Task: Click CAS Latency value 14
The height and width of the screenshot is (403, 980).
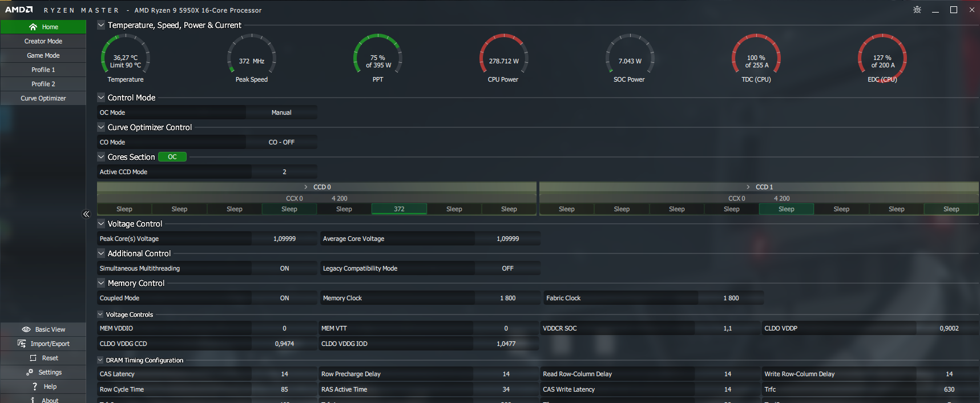Action: [x=284, y=374]
